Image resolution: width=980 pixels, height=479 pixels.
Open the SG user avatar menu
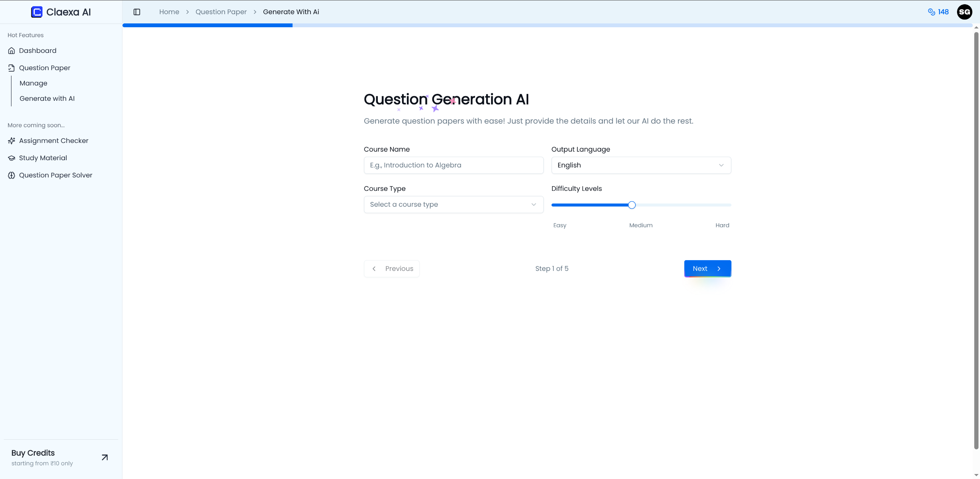coord(964,12)
